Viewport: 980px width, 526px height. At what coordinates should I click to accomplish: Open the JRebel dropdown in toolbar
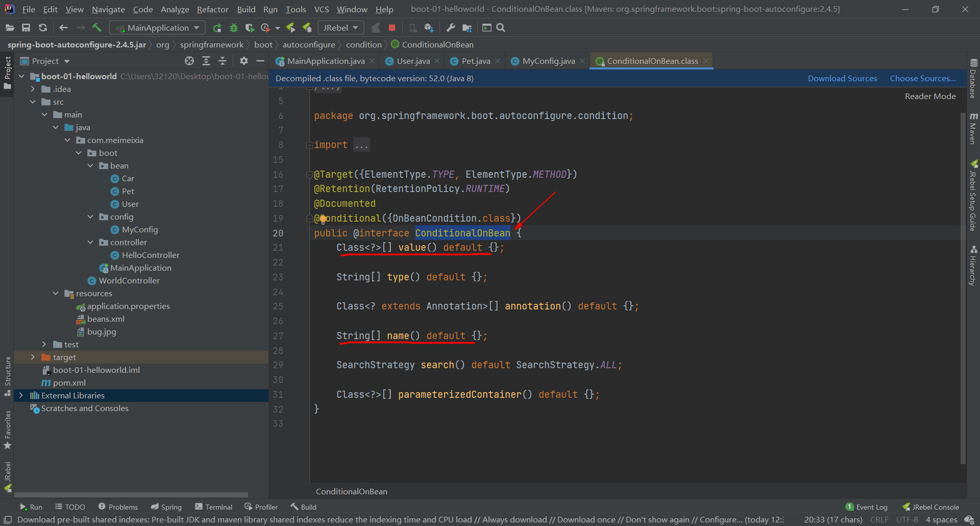pyautogui.click(x=340, y=28)
